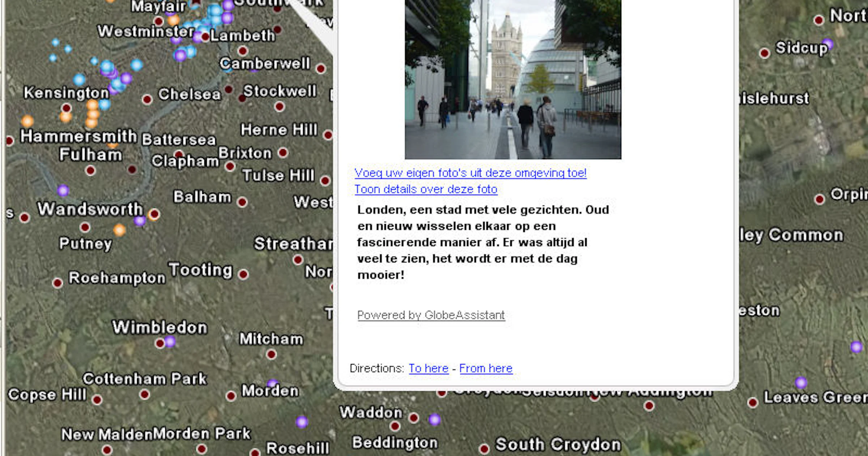Select the red placemark next to Sidcup
Image resolution: width=868 pixels, height=456 pixels.
[x=764, y=53]
